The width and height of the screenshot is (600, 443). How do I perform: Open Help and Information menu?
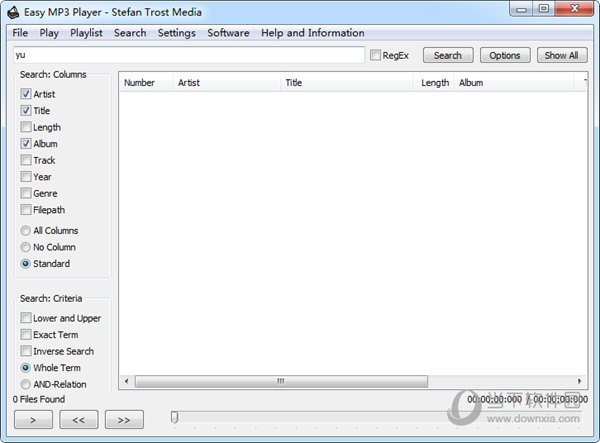coord(313,33)
